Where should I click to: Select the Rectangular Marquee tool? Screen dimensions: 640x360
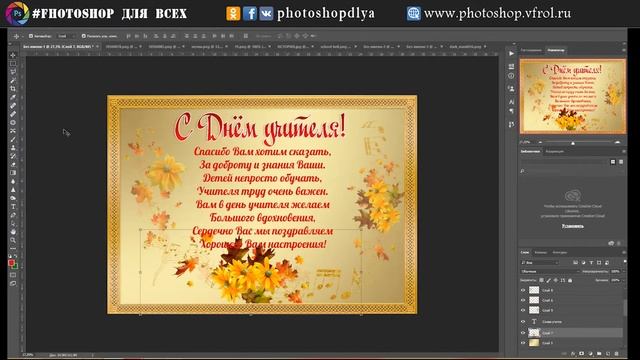13,64
